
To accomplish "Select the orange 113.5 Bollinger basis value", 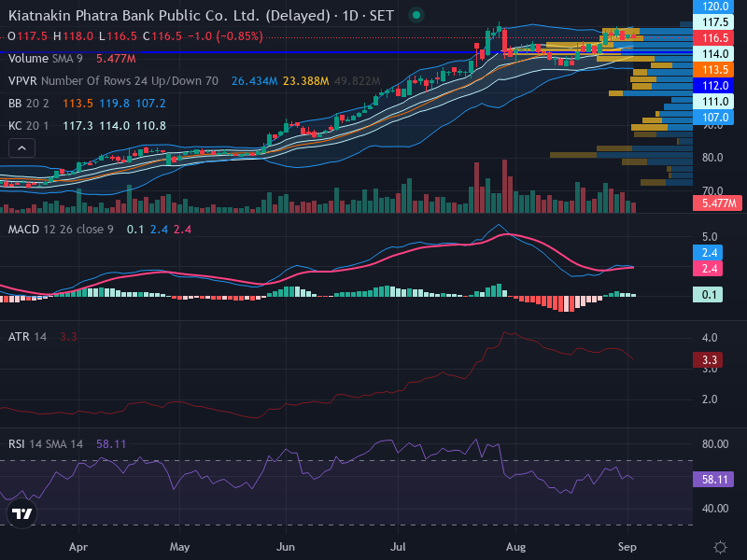I will 78,104.
